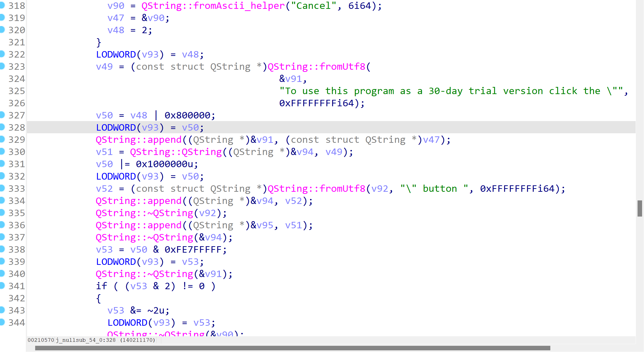Toggle breakpoint dot on line 319

[2, 17]
